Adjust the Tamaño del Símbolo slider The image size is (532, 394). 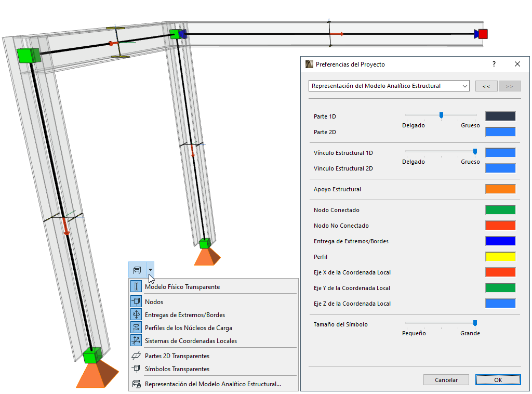(x=475, y=323)
